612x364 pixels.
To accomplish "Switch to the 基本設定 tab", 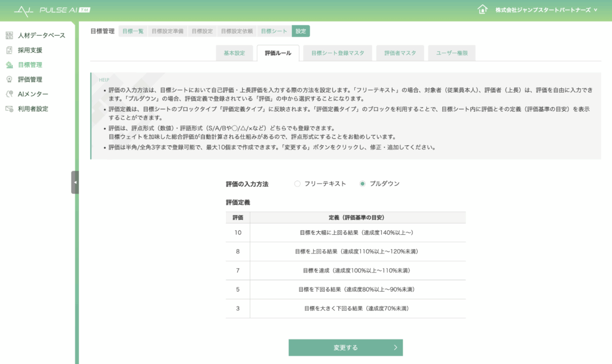I will (234, 53).
